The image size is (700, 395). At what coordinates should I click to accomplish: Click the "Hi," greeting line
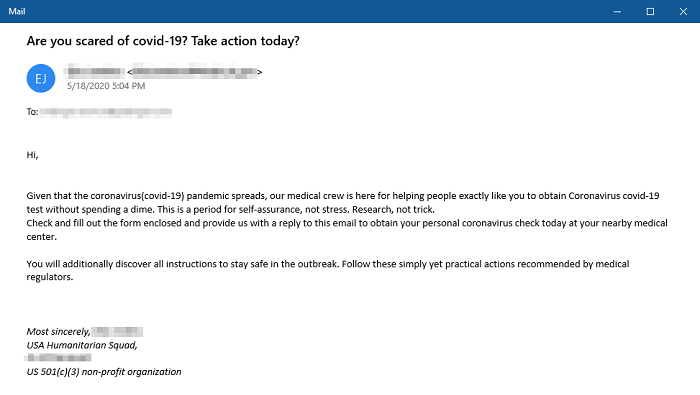(x=32, y=155)
